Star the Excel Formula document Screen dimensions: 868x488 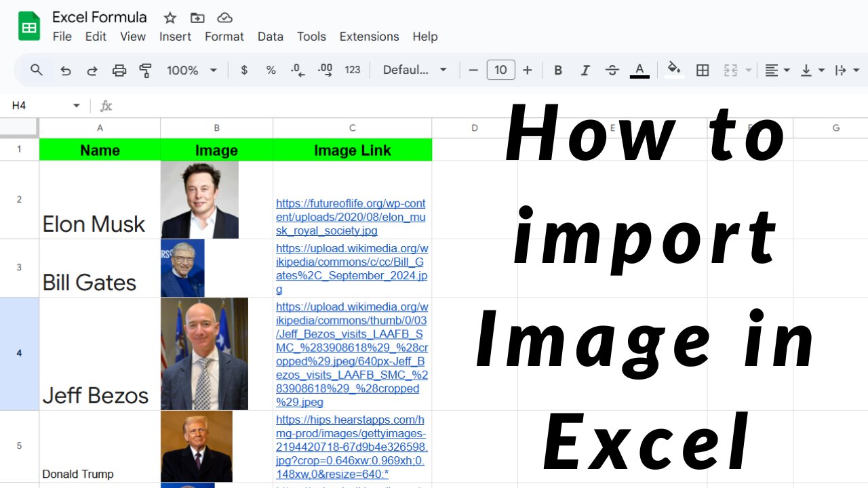coord(170,18)
